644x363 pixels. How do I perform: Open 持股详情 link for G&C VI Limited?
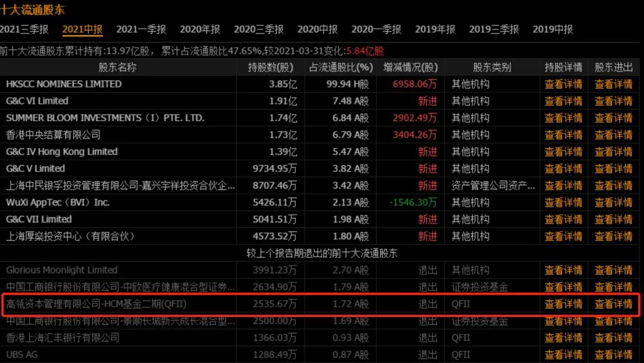[563, 101]
